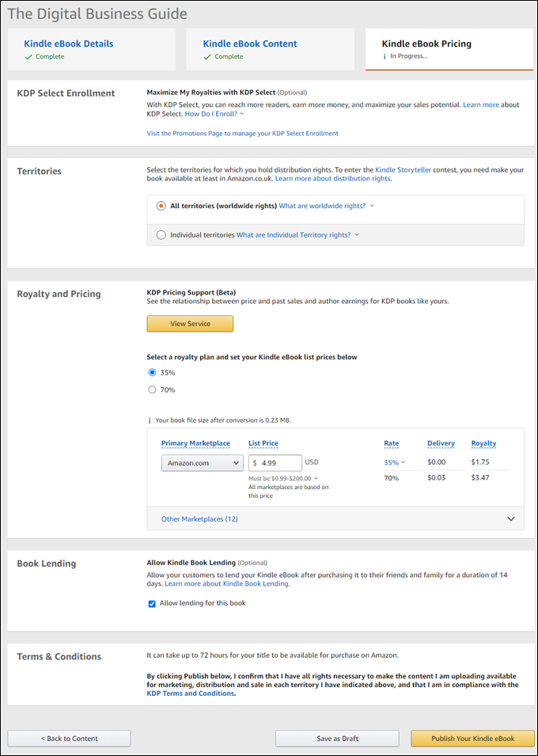This screenshot has height=756, width=538.
Task: Choose the 35% royalty plan
Action: click(153, 372)
